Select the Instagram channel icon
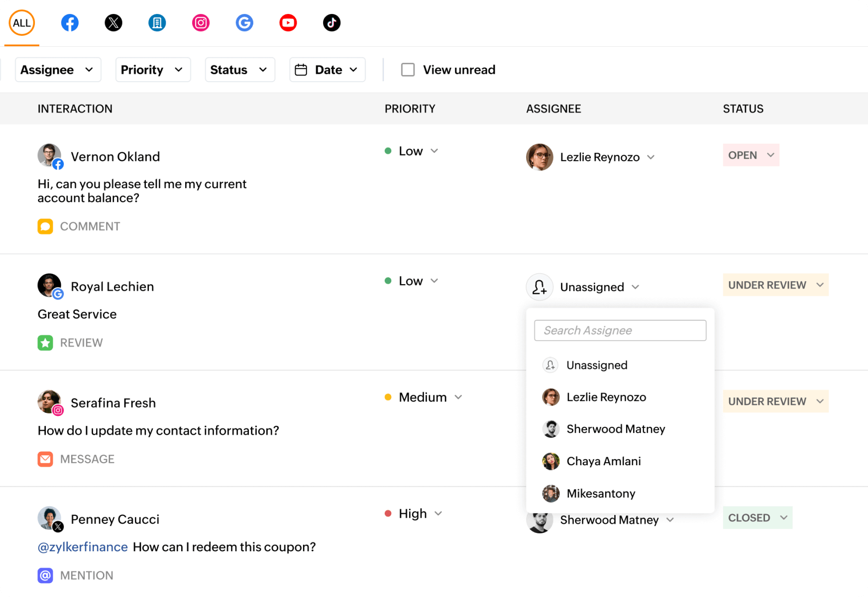Image resolution: width=868 pixels, height=597 pixels. pos(201,23)
